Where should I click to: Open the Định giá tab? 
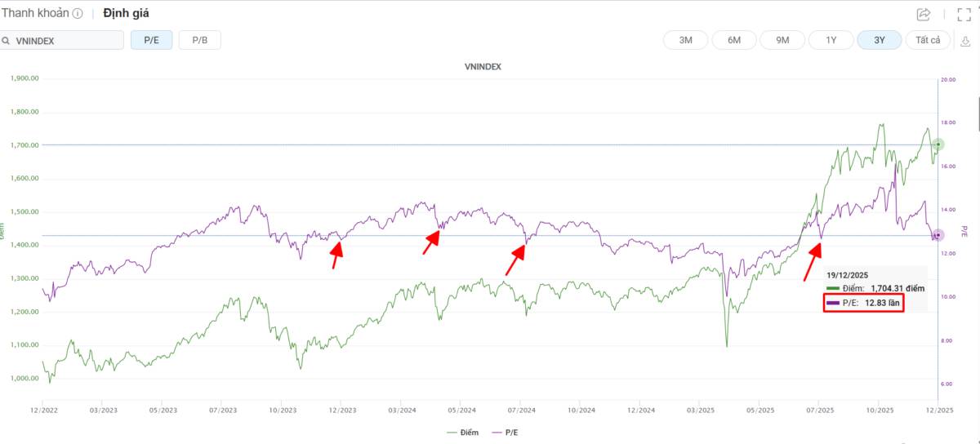click(126, 14)
